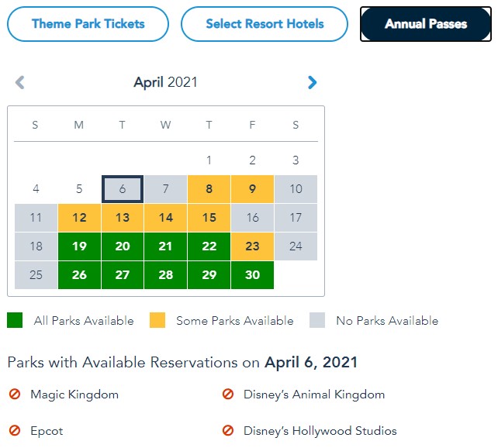Image resolution: width=498 pixels, height=448 pixels.
Task: Choose April 19 calendar date
Action: pyautogui.click(x=79, y=246)
